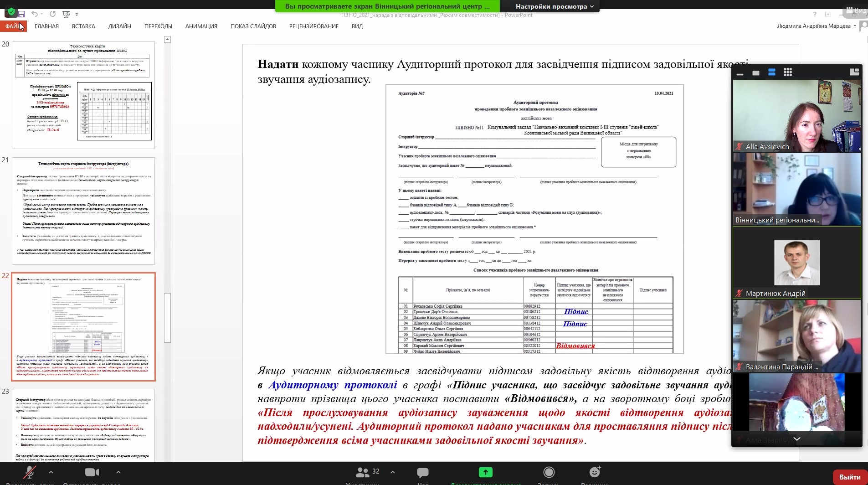Click the green share screen icon
Viewport: 868px width, 485px height.
485,472
